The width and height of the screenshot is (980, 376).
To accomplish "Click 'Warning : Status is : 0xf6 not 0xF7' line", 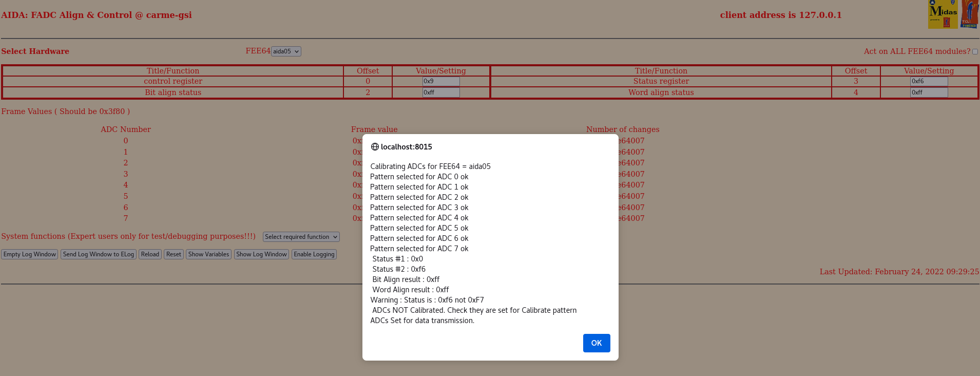I will tap(427, 300).
